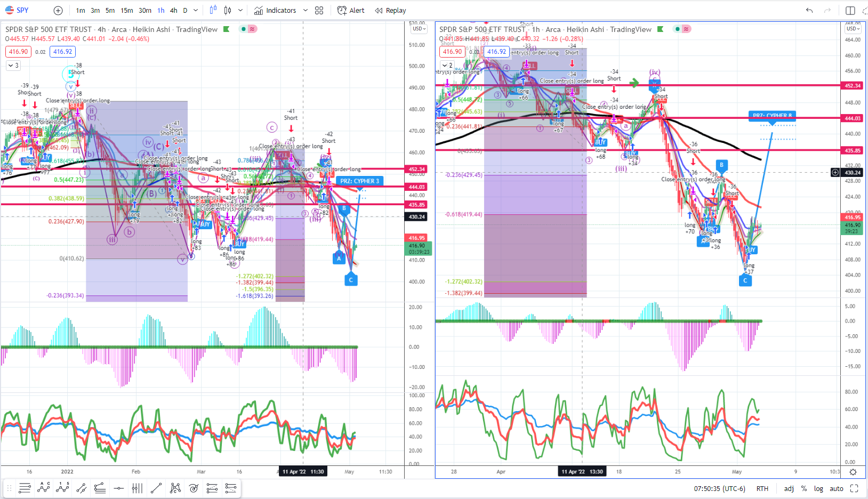Click the 416.90 sell price on 4h chart

click(18, 52)
